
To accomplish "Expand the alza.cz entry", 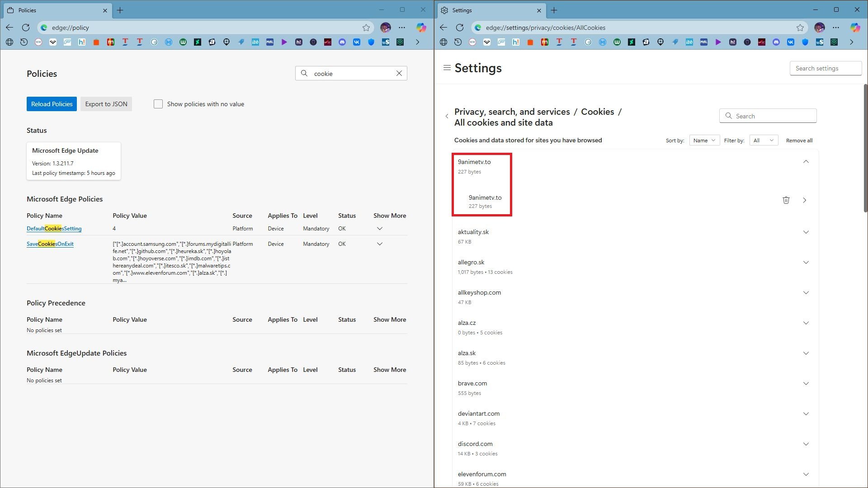I will click(806, 323).
